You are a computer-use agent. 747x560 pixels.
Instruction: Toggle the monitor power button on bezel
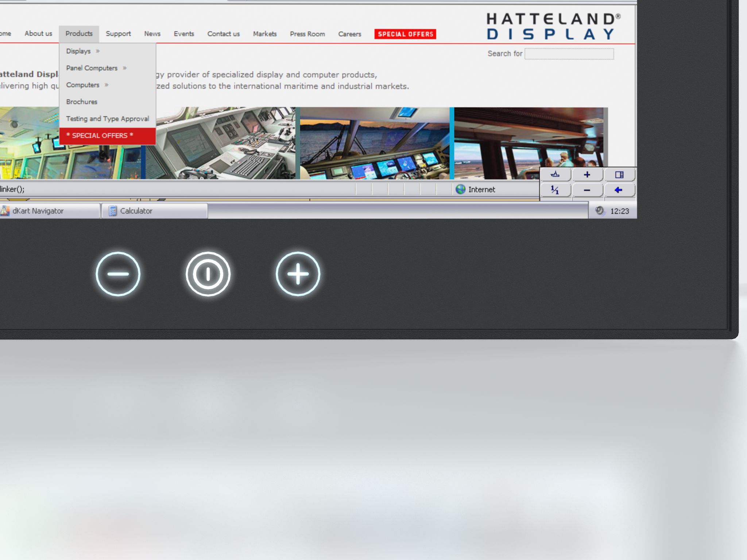click(208, 274)
